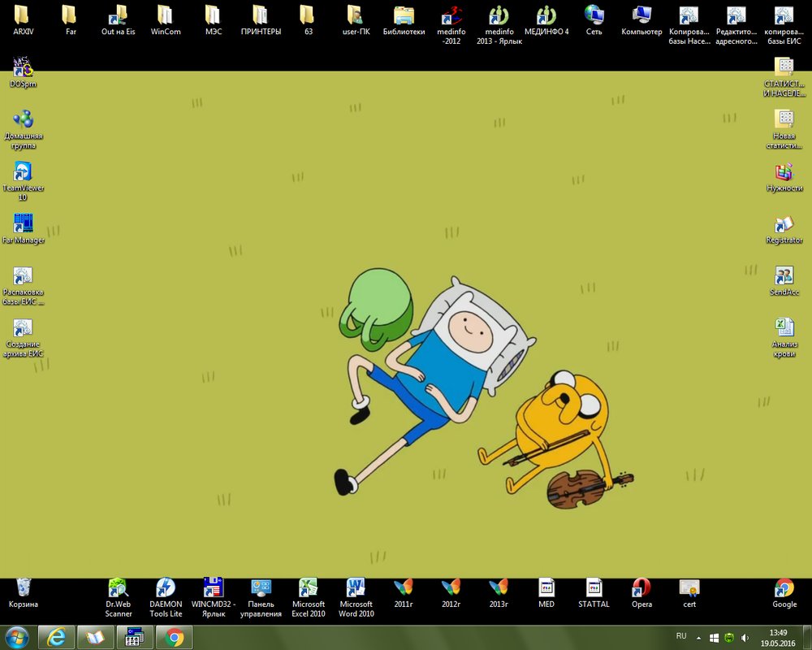812x650 pixels.
Task: Open the book icon taskbar app
Action: pyautogui.click(x=95, y=637)
